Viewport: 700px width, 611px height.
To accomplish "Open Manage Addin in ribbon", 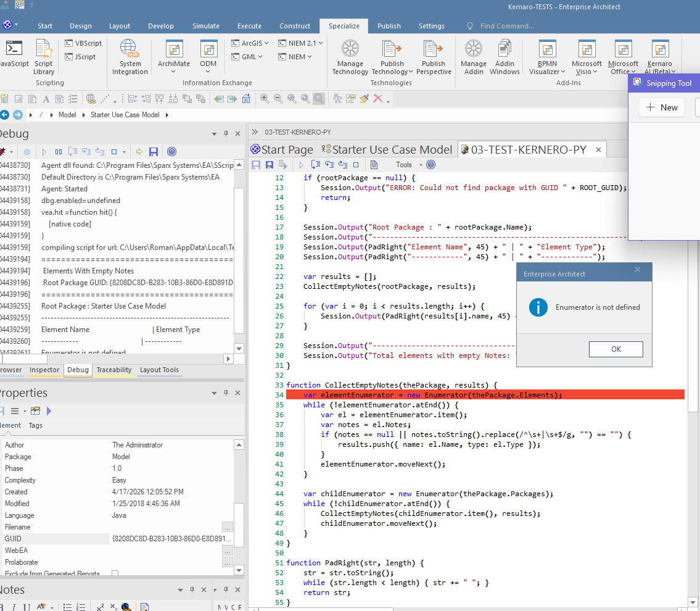I will click(x=474, y=57).
